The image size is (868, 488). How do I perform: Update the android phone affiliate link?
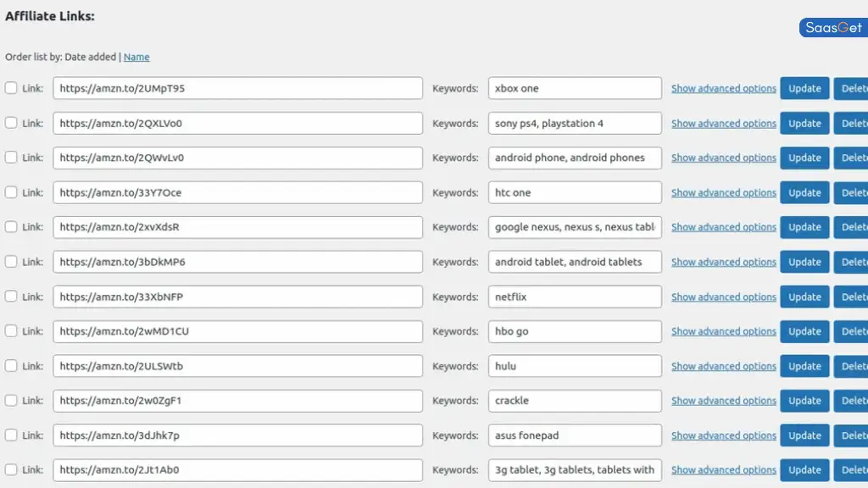click(804, 158)
